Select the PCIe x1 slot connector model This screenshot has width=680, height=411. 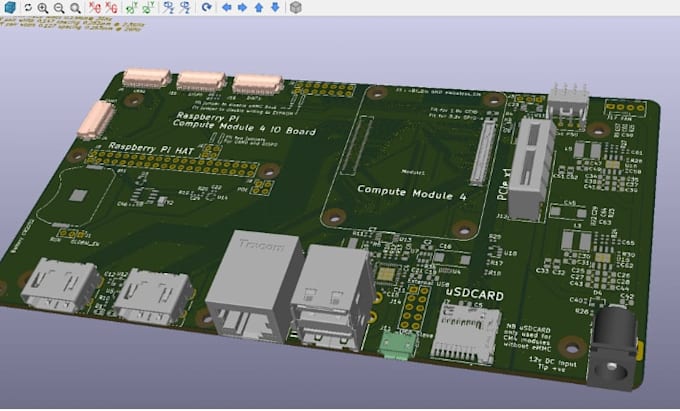[531, 169]
